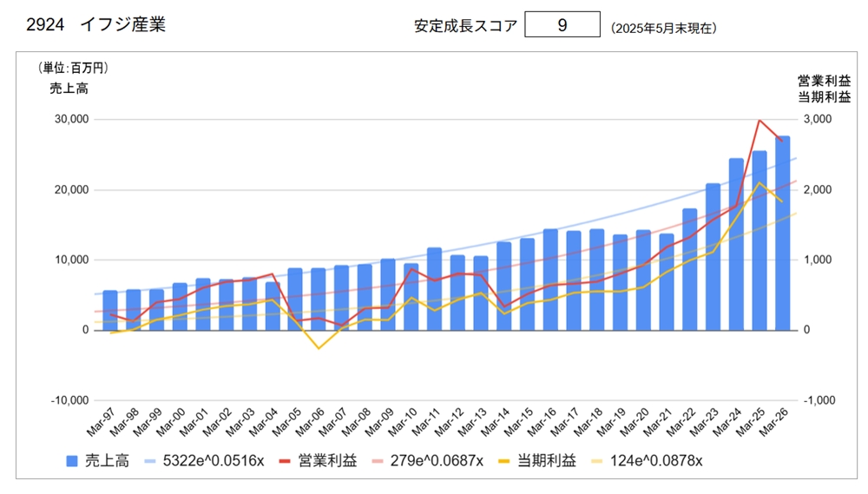
Task: Click the Mar-22 sales bar
Action: click(690, 269)
